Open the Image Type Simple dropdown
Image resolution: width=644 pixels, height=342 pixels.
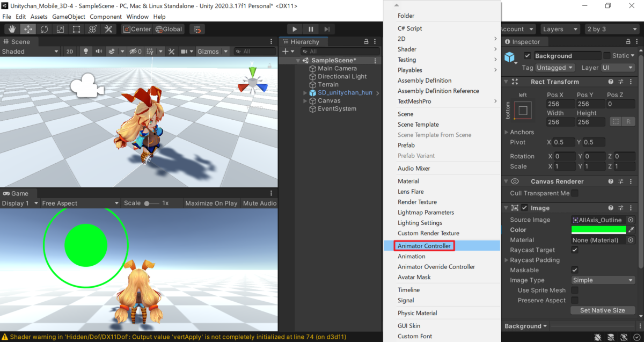(603, 280)
